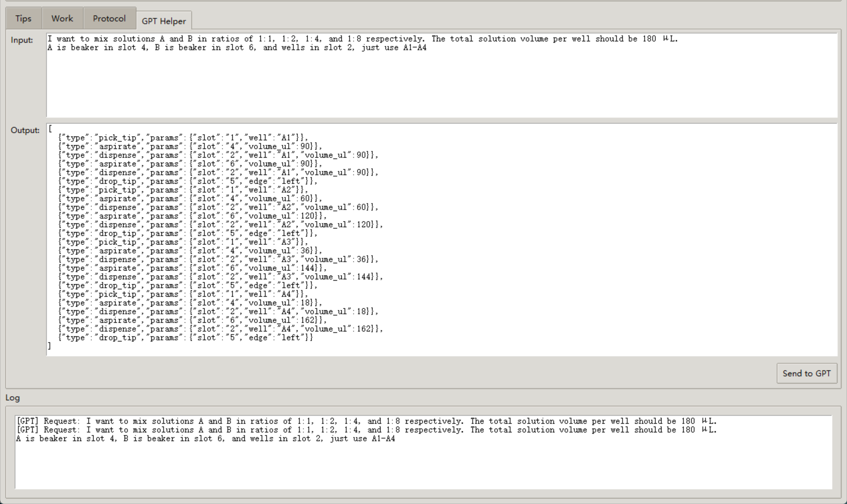Click the pick_tip line for well A1
Screen dimensions: 847x504
tap(183, 138)
